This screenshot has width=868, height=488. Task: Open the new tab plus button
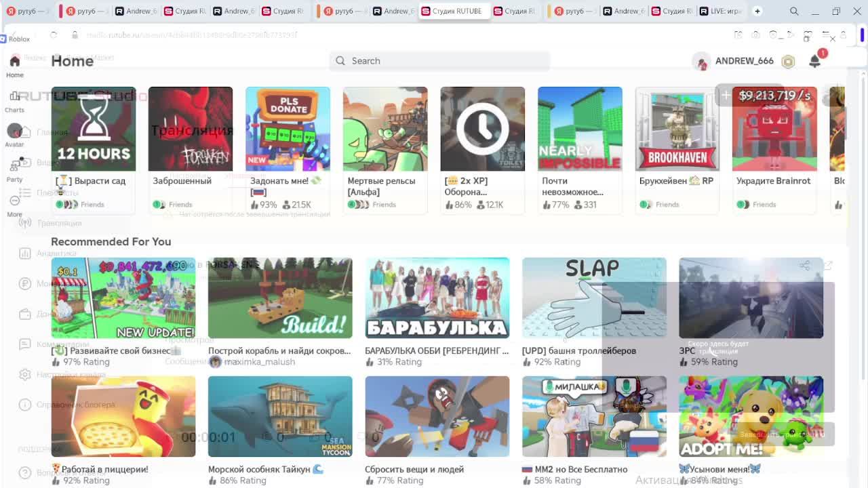click(x=757, y=11)
